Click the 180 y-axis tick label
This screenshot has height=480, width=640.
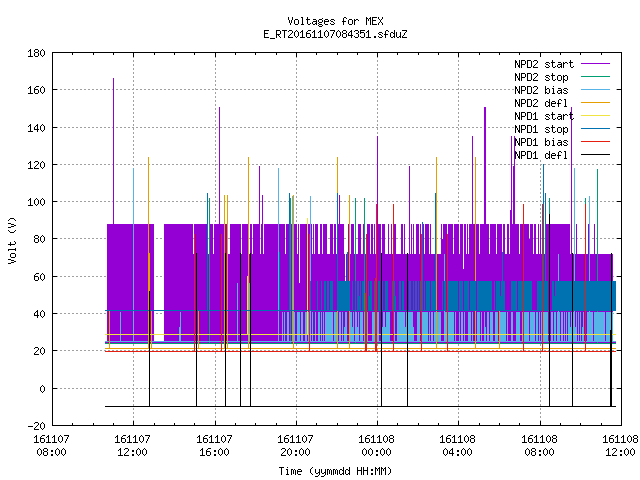tap(36, 53)
